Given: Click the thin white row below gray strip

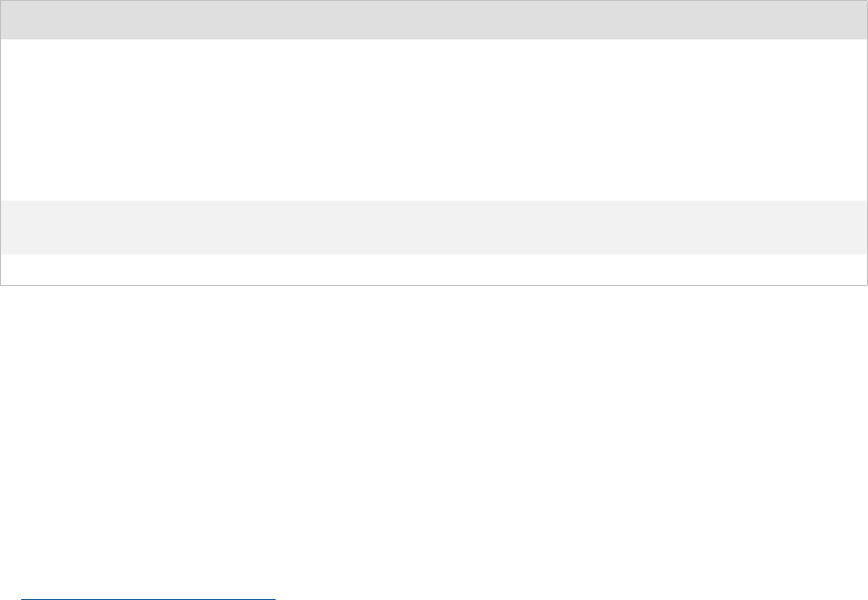Looking at the screenshot, I should click(434, 269).
